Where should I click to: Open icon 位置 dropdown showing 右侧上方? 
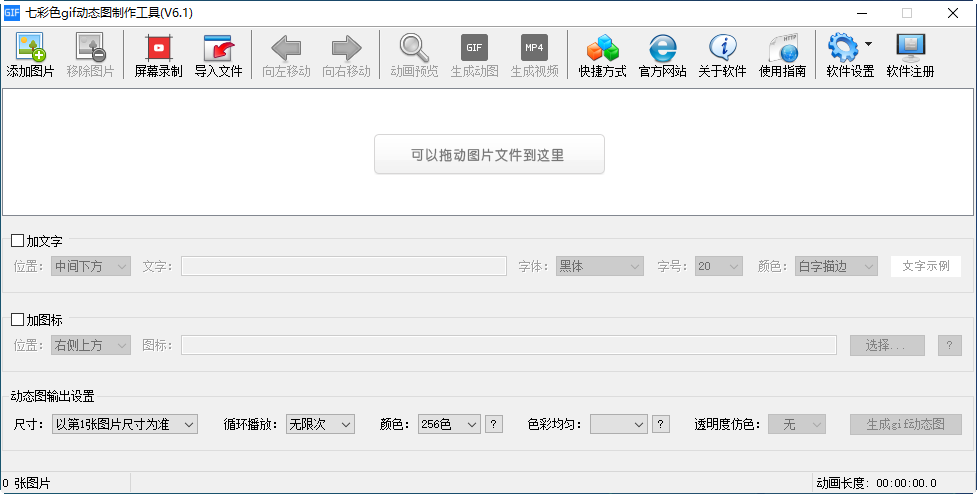pos(91,345)
